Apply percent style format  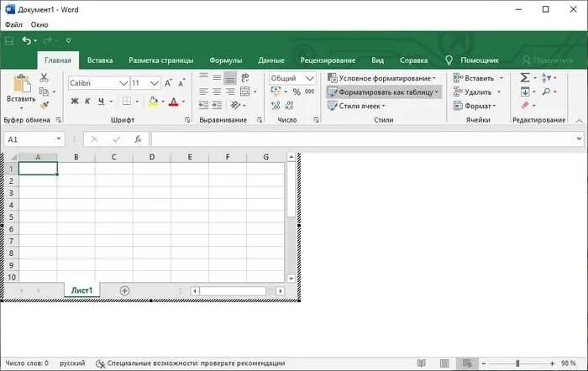(297, 91)
